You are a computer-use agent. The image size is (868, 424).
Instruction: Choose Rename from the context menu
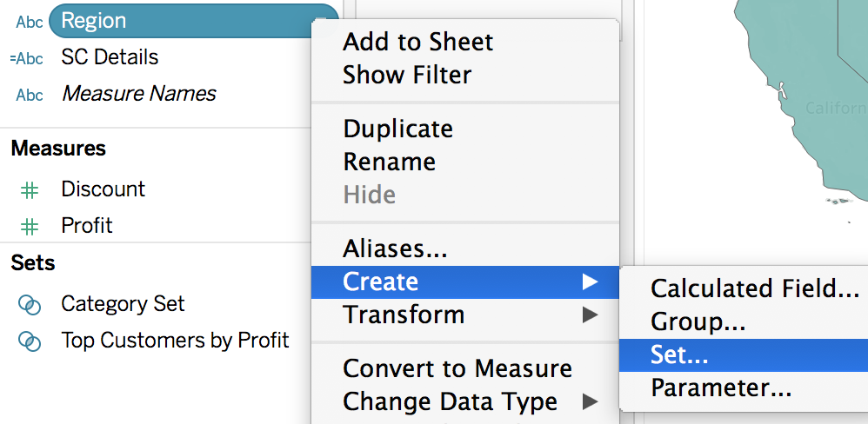(x=389, y=162)
